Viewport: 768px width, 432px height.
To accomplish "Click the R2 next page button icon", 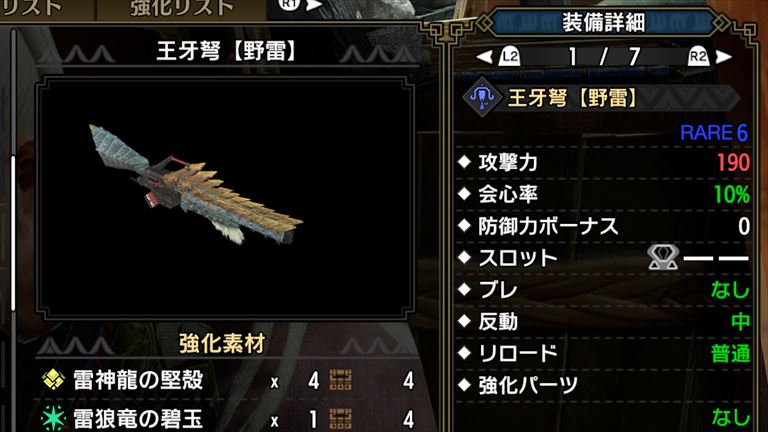I will click(698, 57).
